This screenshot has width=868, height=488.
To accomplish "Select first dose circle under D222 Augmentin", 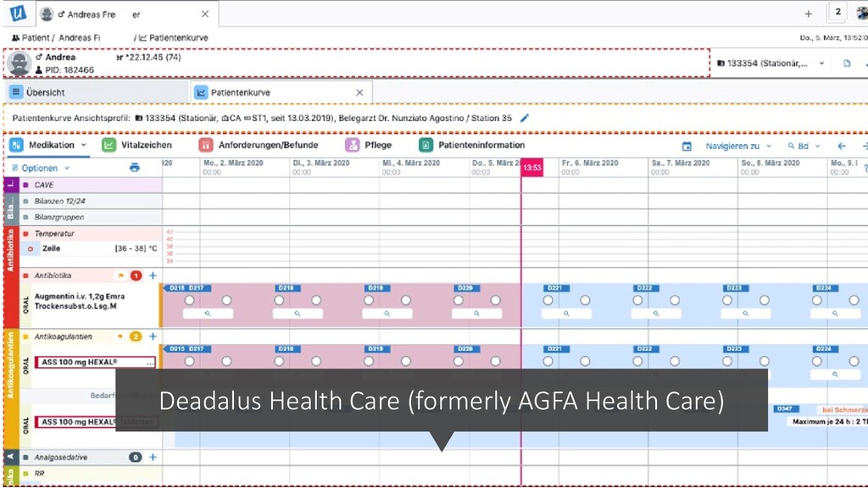I will tap(637, 301).
